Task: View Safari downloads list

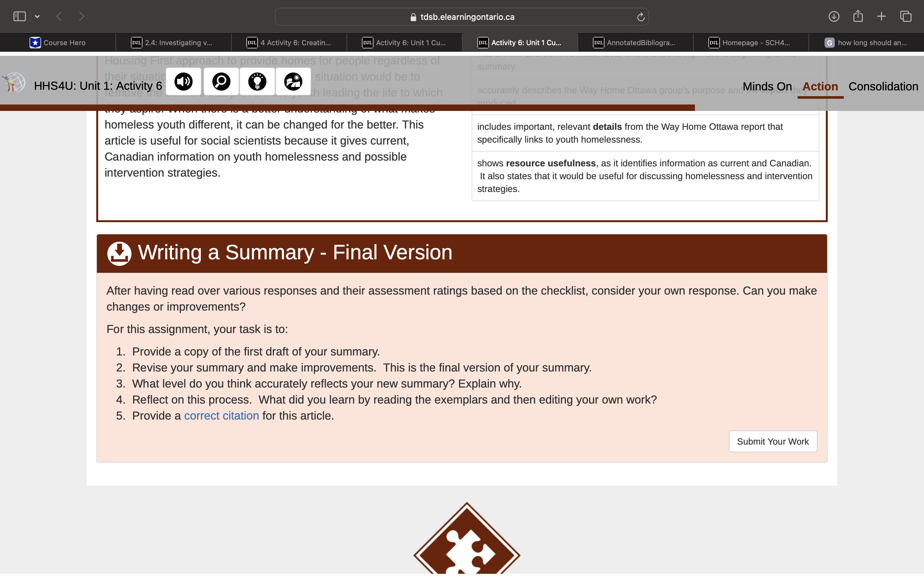Action: (x=834, y=16)
